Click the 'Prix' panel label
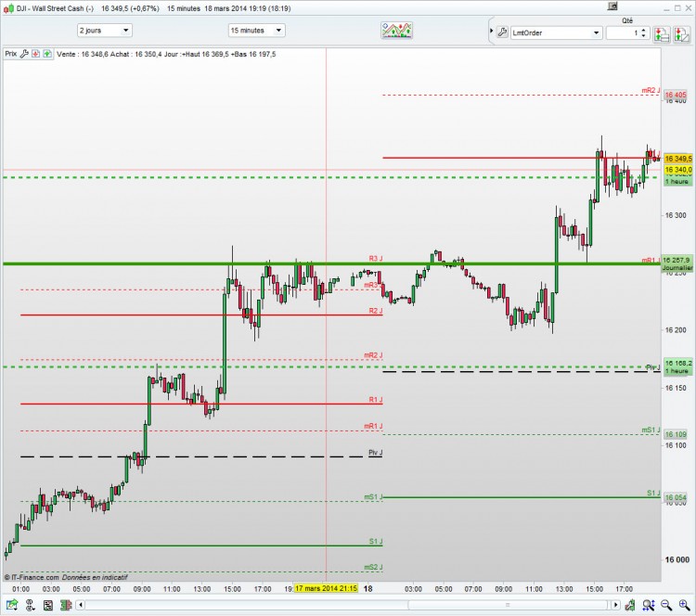This screenshot has height=616, width=696. [x=11, y=54]
